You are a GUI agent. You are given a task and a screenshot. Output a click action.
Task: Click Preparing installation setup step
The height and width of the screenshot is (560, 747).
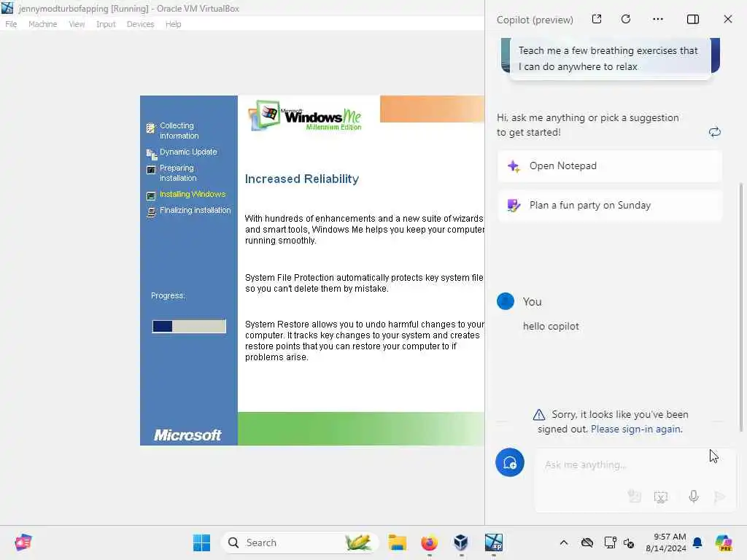(x=178, y=173)
